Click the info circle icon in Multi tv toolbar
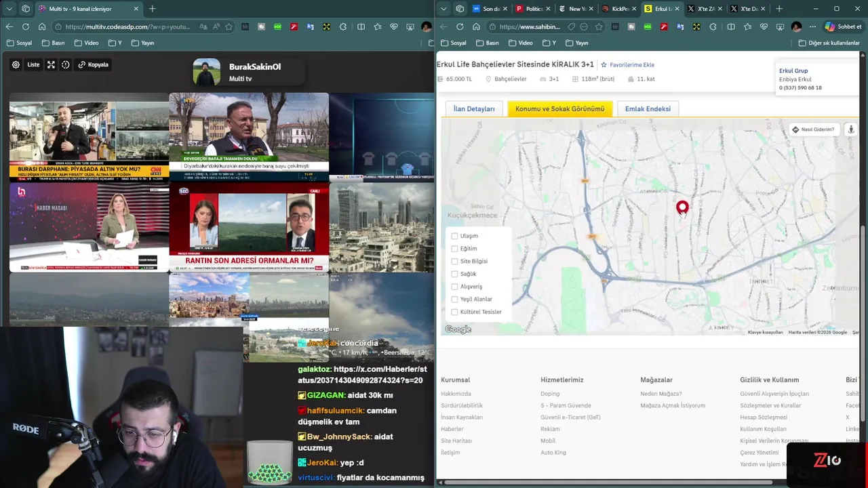This screenshot has height=488, width=868. click(x=66, y=64)
